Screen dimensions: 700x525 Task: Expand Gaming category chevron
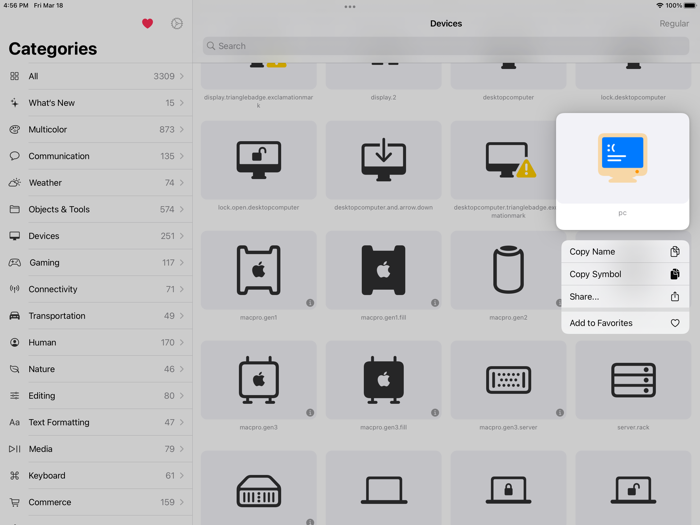click(182, 262)
